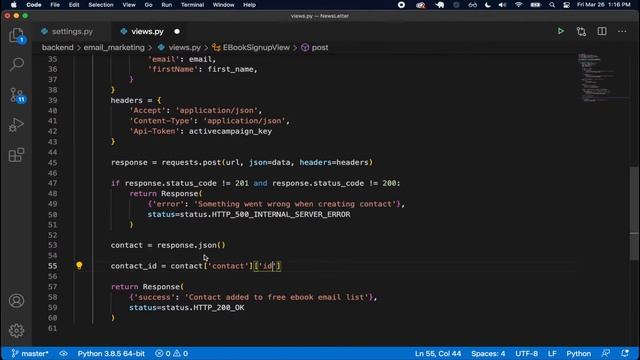Click the lightbulb code action on line 55
The width and height of the screenshot is (640, 360).
pos(79,266)
